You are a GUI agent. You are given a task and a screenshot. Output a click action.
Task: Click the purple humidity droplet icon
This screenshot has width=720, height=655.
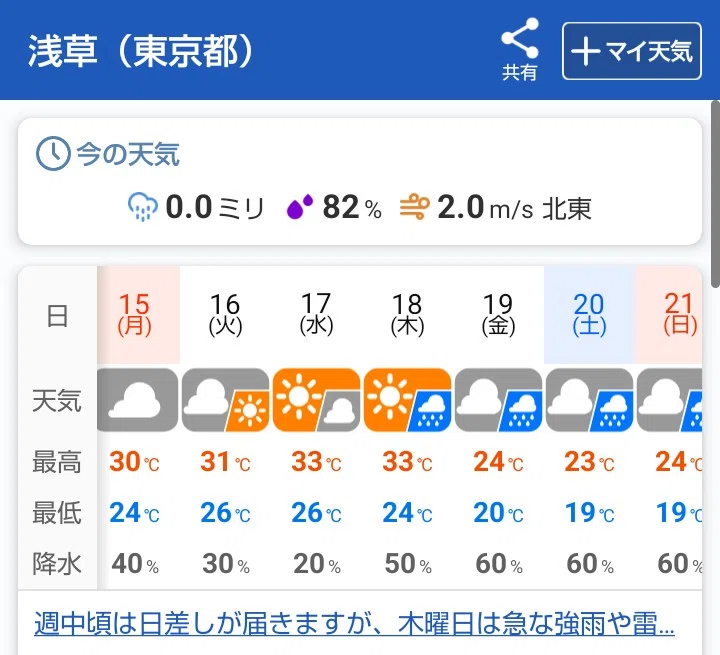[300, 207]
